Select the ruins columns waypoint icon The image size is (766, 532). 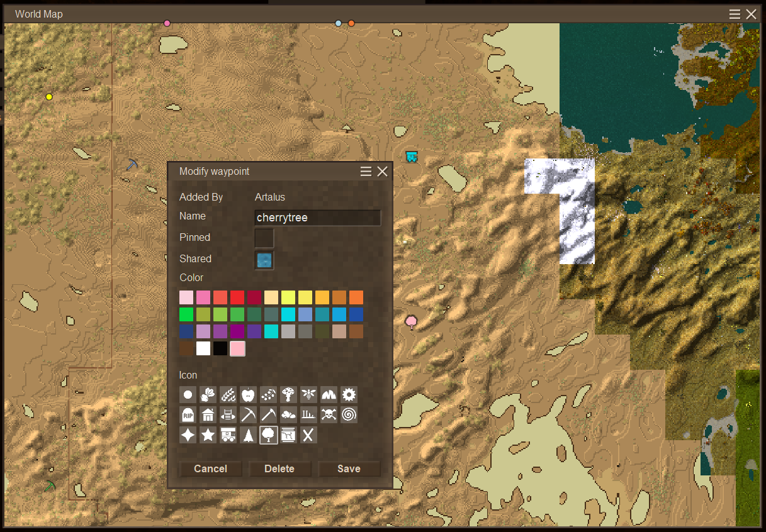tap(308, 415)
